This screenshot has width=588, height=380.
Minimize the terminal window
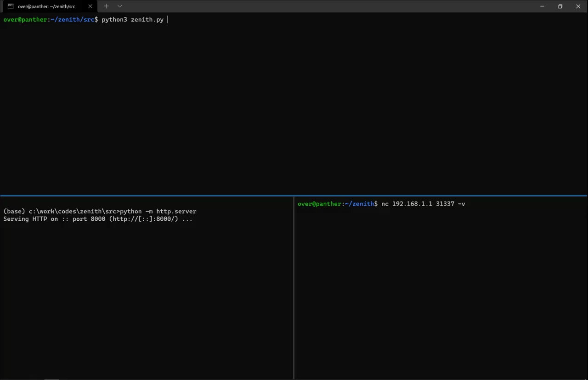point(543,6)
